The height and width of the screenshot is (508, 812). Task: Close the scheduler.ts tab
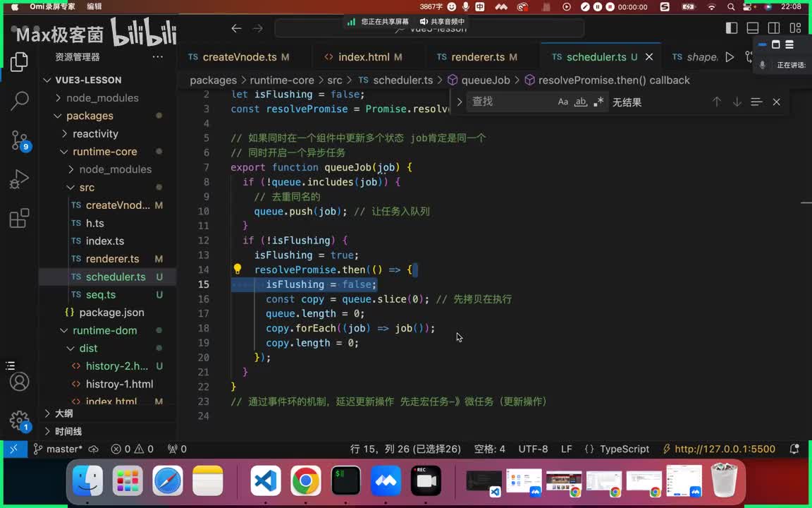(649, 57)
